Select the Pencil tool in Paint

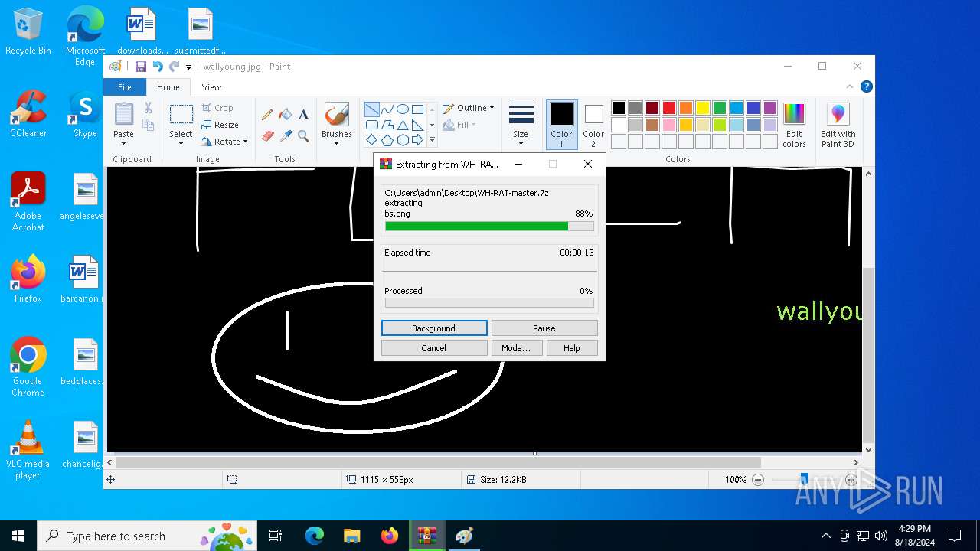coord(267,115)
